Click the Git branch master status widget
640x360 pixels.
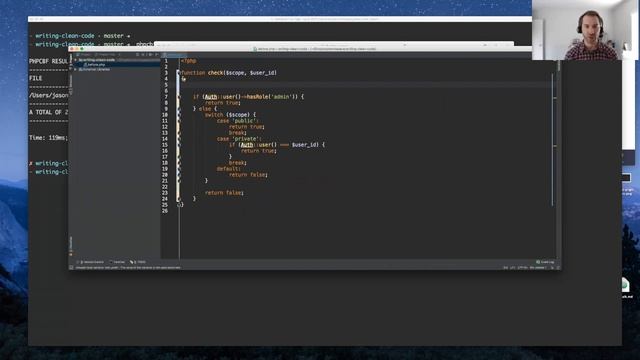[537, 267]
